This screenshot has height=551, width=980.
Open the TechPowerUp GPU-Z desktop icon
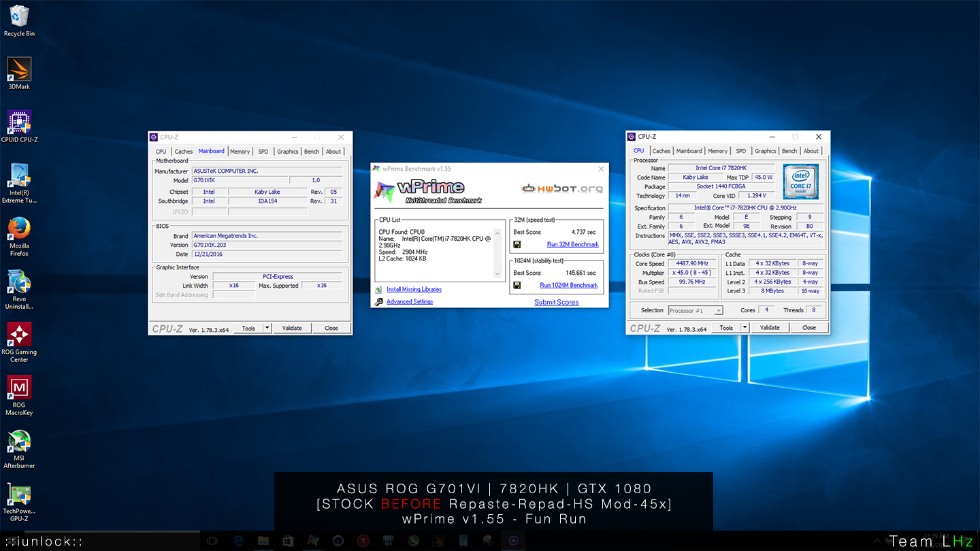coord(19,503)
